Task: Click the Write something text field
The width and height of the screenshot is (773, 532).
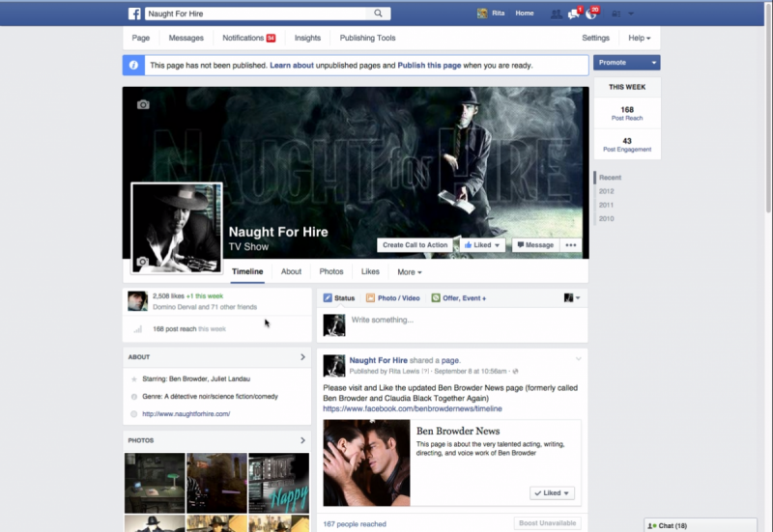Action: point(454,320)
